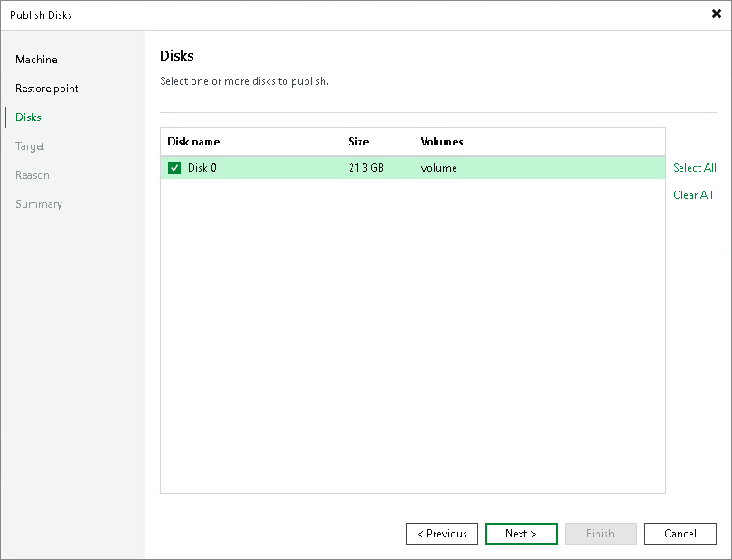This screenshot has height=560, width=732.
Task: Select the Machine step in the sidebar
Action: tap(36, 59)
